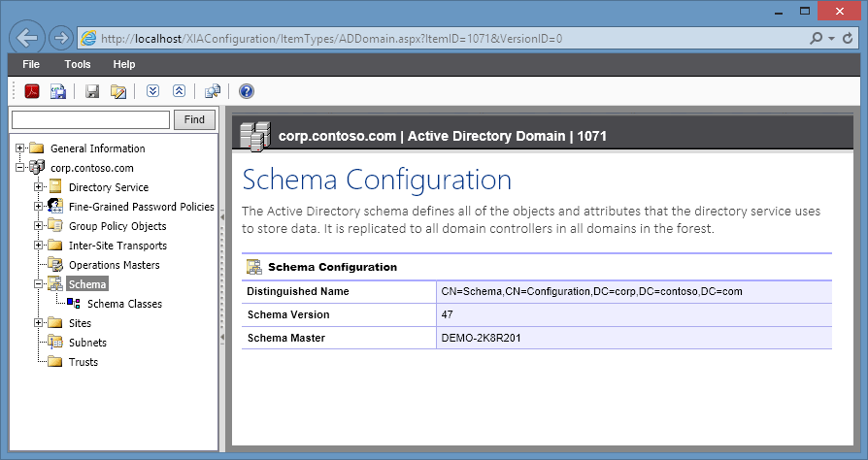Expand the Group Policy Objects node
The image size is (868, 460).
point(38,225)
